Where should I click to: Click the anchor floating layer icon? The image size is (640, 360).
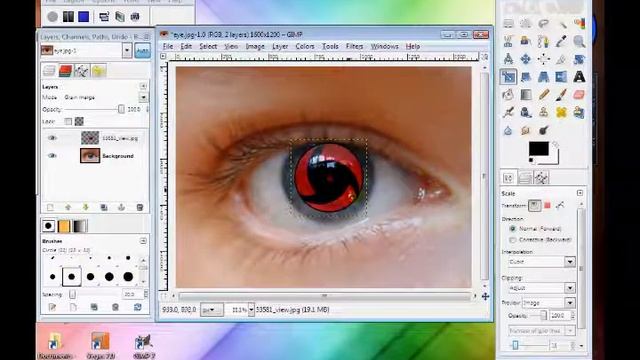[x=121, y=207]
